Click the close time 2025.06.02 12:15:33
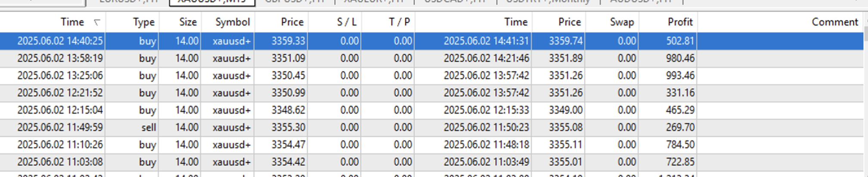This screenshot has height=177, width=868. tap(486, 110)
